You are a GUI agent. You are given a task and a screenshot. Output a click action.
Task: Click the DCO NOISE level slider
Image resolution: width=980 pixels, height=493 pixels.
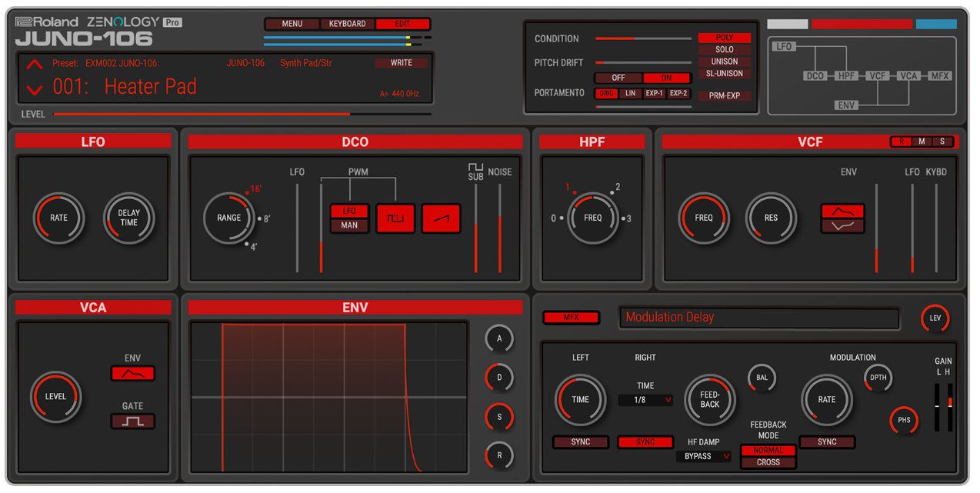coord(499,228)
